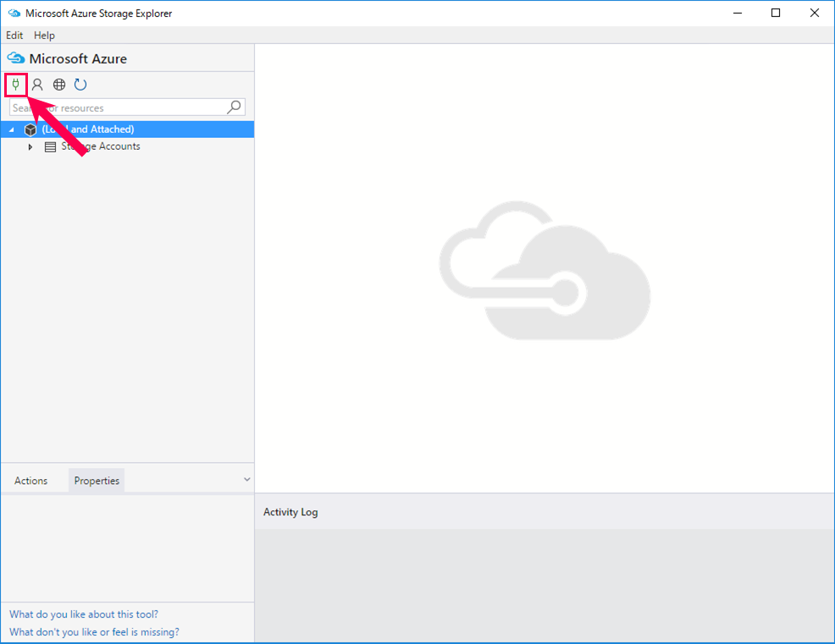Expand the Storage Accounts node
The width and height of the screenshot is (835, 644).
pos(30,147)
